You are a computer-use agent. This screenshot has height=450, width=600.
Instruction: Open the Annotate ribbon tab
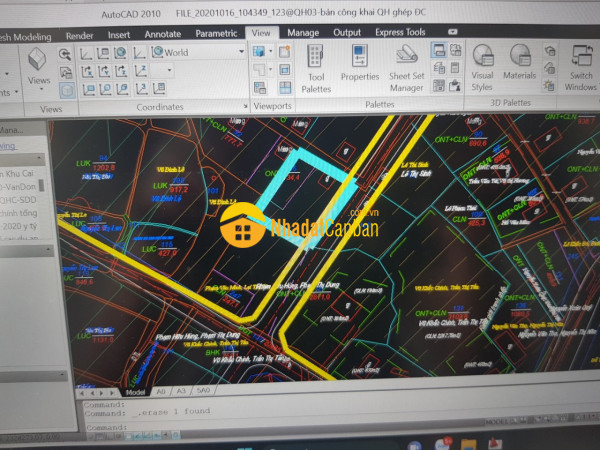[162, 33]
